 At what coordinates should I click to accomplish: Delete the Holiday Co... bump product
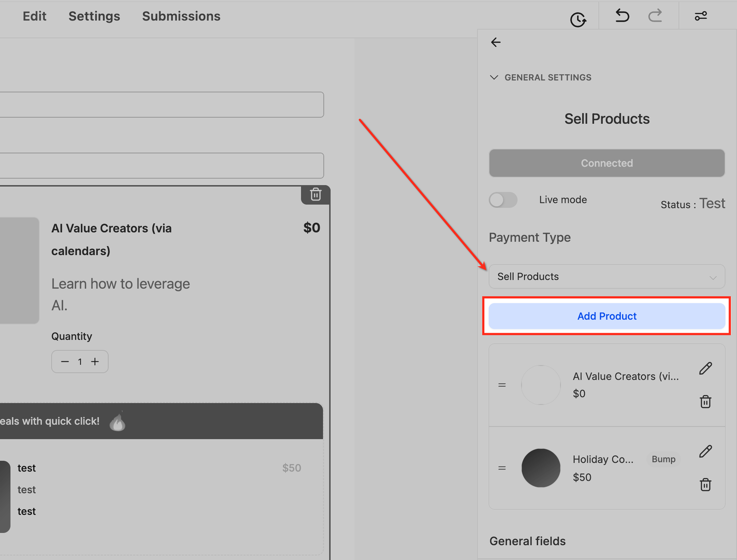click(x=705, y=485)
